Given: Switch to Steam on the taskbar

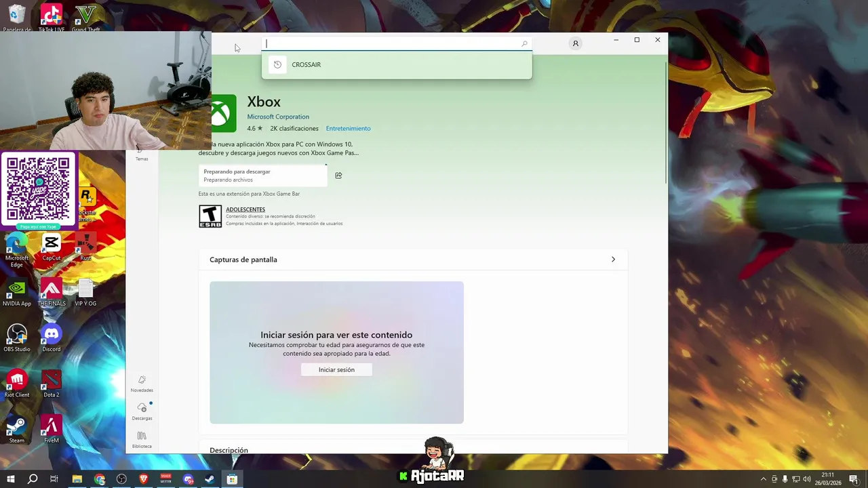Looking at the screenshot, I should (x=210, y=479).
